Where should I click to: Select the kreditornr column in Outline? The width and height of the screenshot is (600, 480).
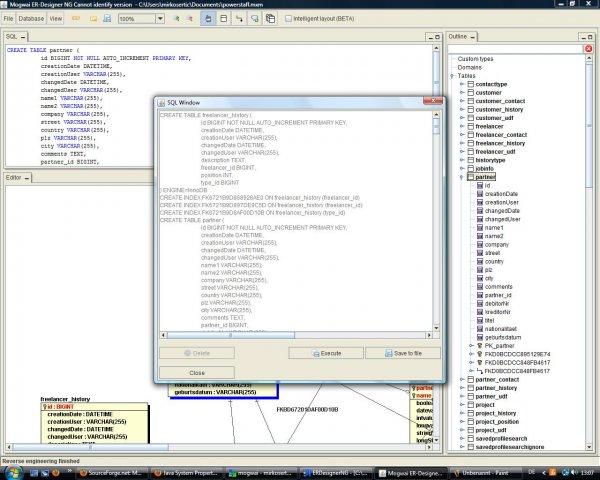click(498, 312)
